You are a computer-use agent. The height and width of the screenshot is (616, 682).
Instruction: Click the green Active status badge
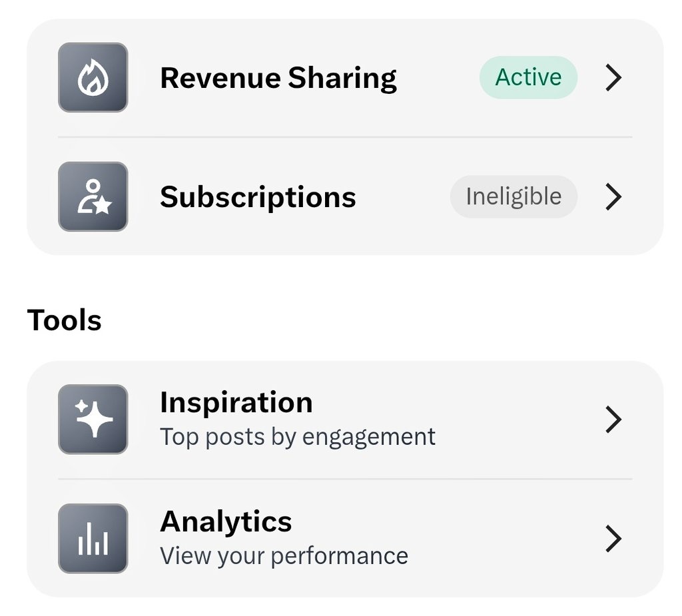click(x=528, y=77)
